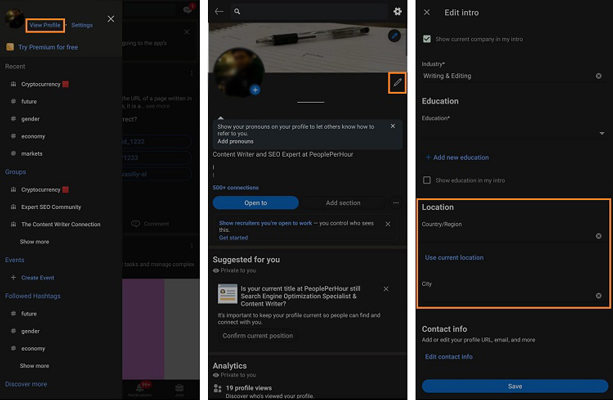Open markets hashtag under Recent
This screenshot has width=613, height=400.
[x=32, y=153]
